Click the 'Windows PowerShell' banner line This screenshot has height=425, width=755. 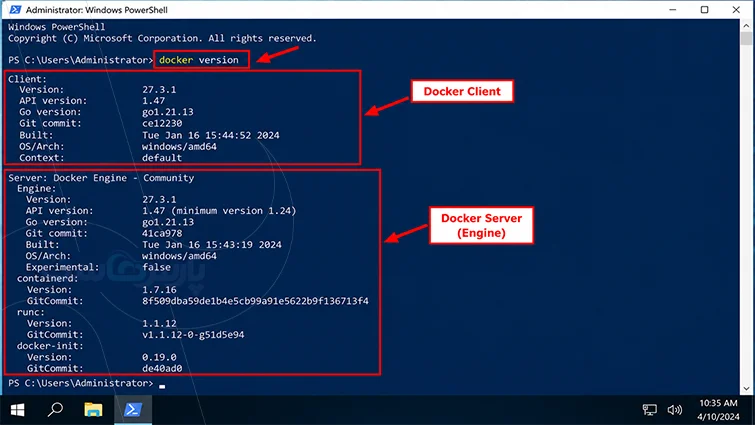point(56,27)
